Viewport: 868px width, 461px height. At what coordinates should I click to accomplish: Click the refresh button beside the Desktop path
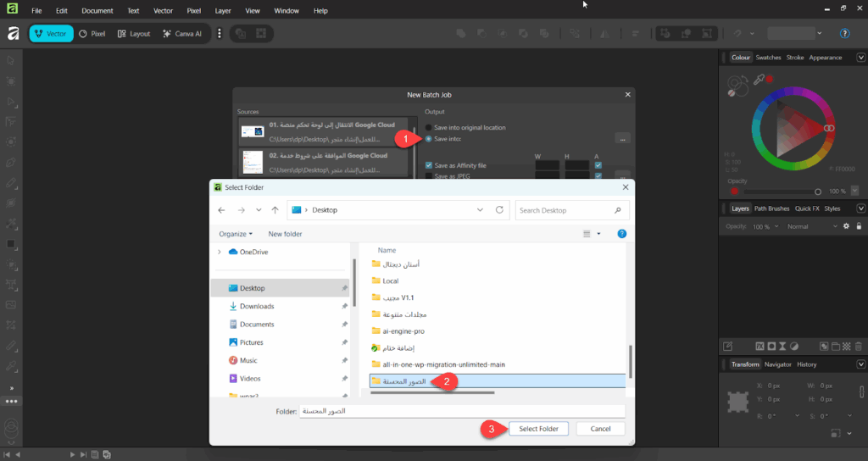[499, 209]
